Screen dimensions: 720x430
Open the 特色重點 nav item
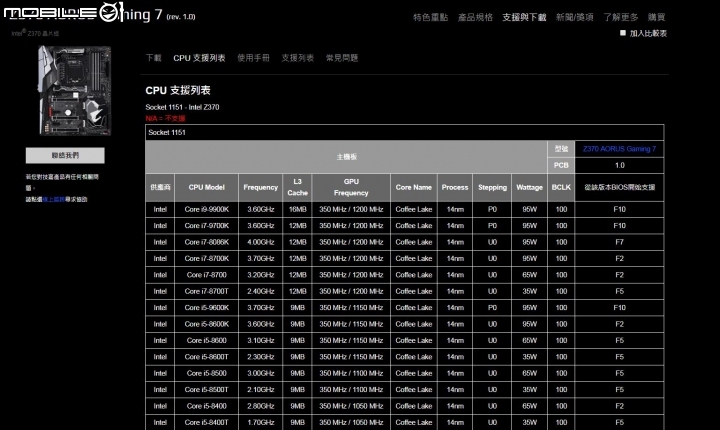click(x=430, y=17)
